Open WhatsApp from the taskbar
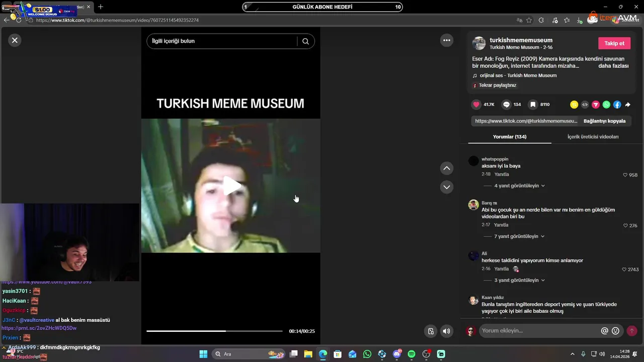This screenshot has width=644, height=362. click(x=367, y=354)
